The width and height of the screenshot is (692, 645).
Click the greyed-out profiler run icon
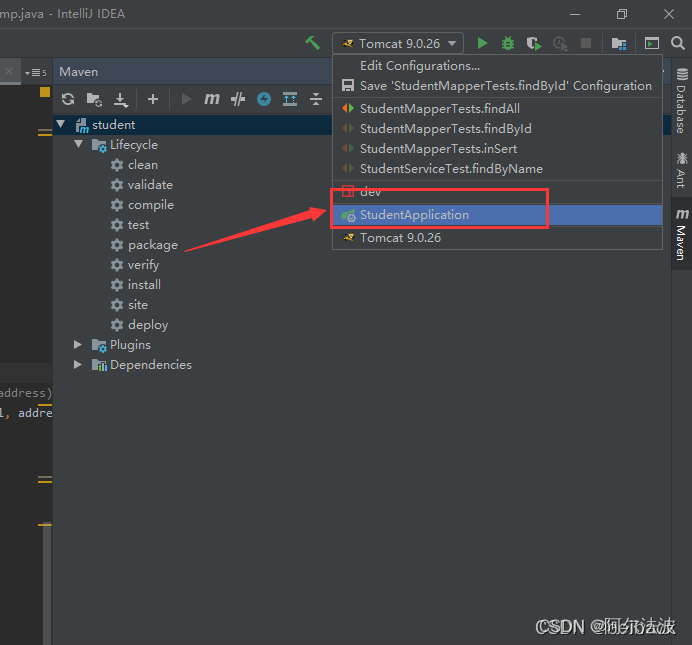pos(560,44)
